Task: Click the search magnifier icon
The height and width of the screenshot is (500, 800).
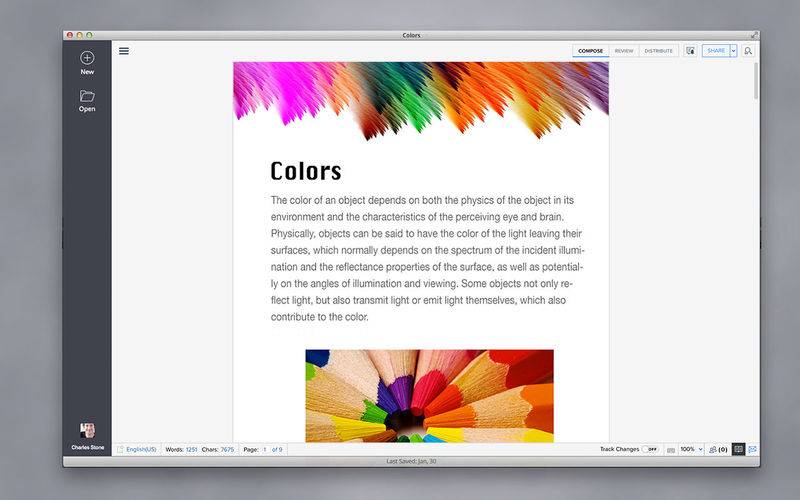Action: pos(748,51)
